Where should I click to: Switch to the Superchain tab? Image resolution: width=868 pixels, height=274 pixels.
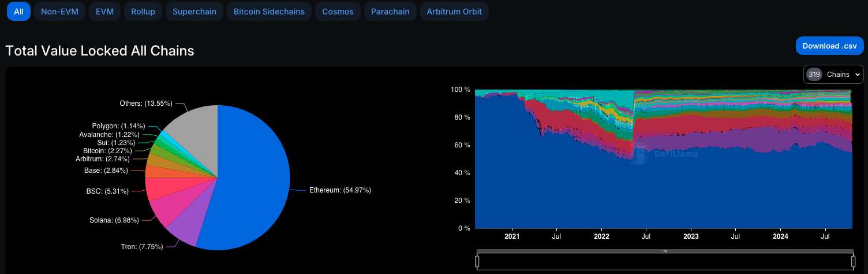pos(194,12)
